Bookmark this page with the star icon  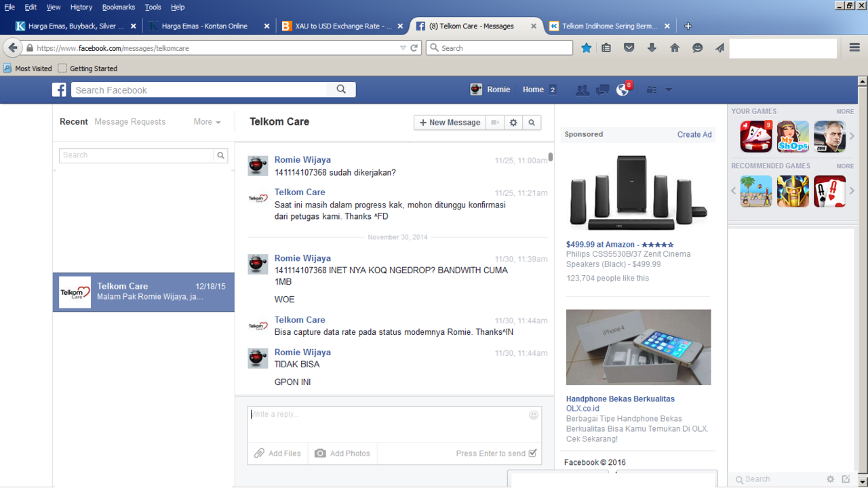(x=587, y=48)
